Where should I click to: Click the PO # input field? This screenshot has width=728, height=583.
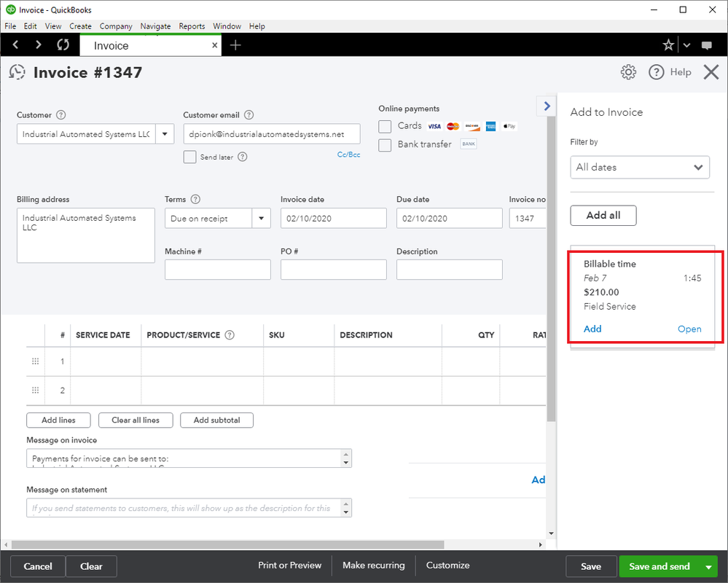click(x=333, y=270)
